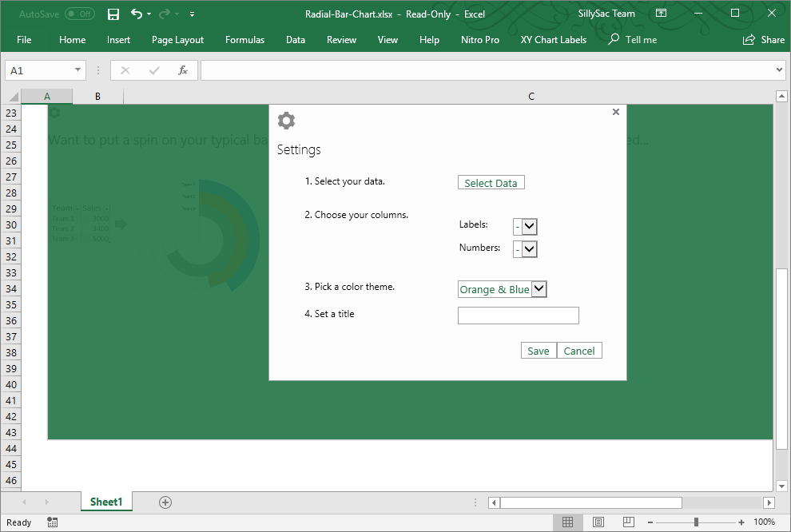Open Ribbon Display Options icon
The height and width of the screenshot is (532, 791).
(x=661, y=14)
